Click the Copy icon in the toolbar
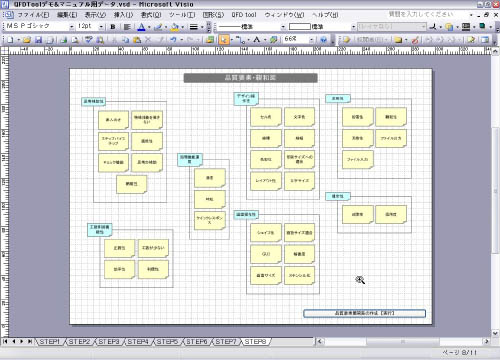 pos(125,40)
